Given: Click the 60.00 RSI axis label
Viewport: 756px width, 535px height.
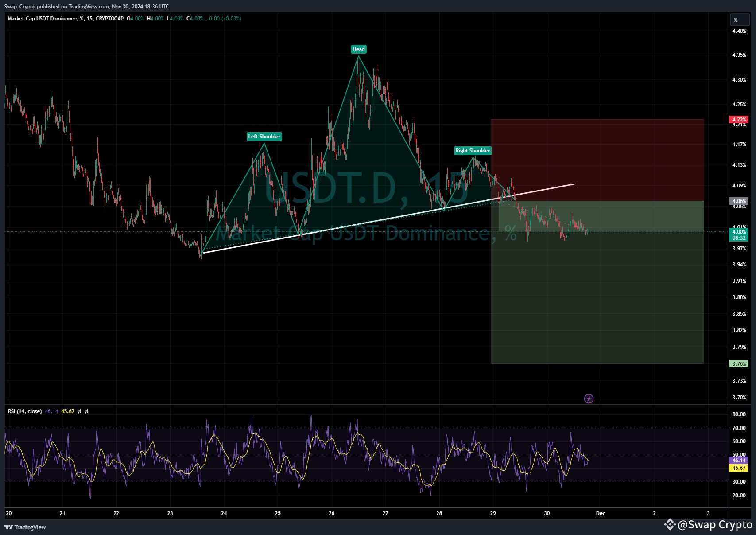Looking at the screenshot, I should pos(739,441).
